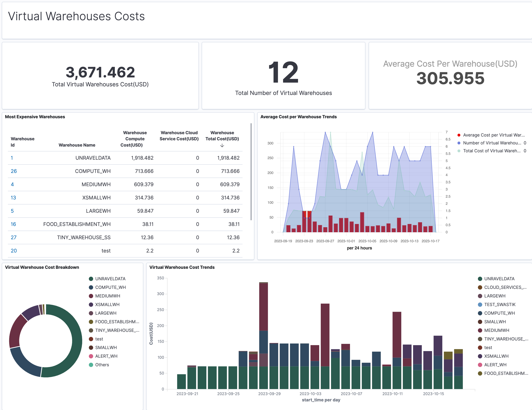Click the ALERT_WH legend dot in Cost Breakdown

pyautogui.click(x=91, y=356)
